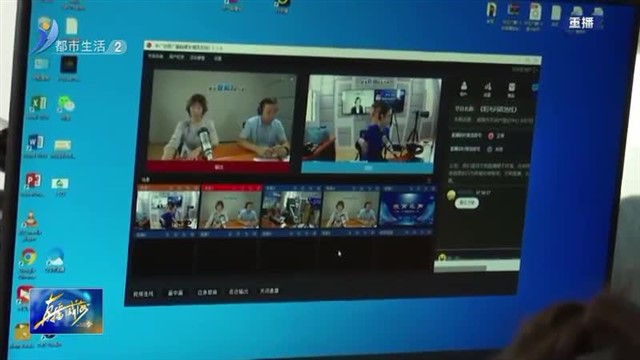The height and width of the screenshot is (360, 640).
Task: Click the red app icon in the title bar
Action: click(x=149, y=45)
